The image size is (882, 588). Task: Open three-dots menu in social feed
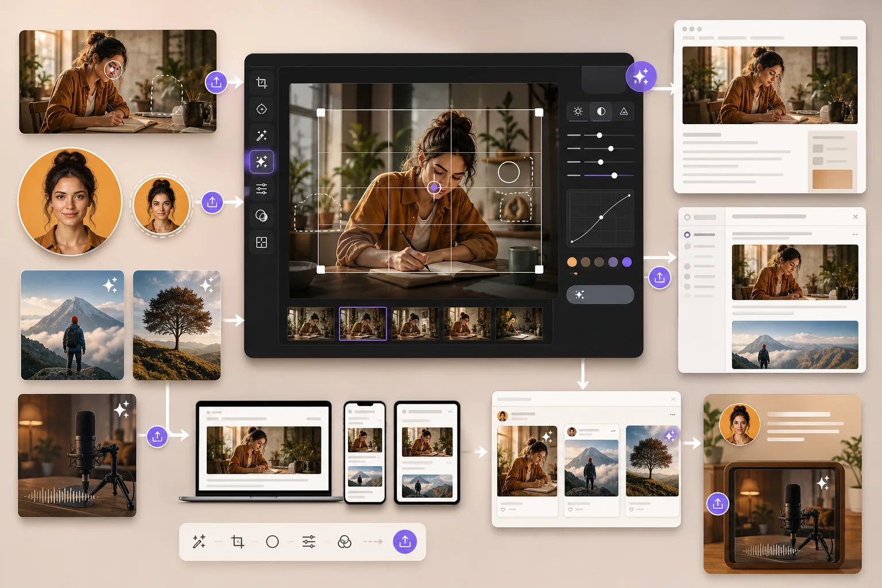tap(672, 415)
